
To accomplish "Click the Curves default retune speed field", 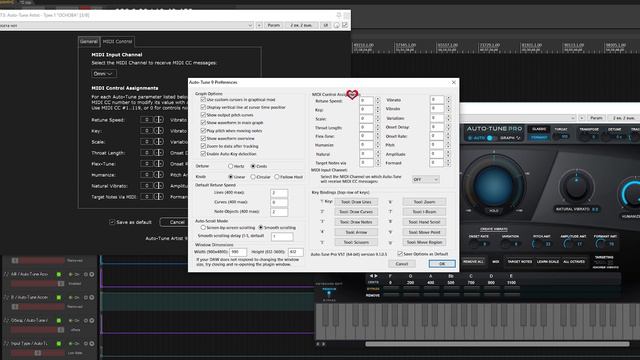I will [x=279, y=202].
